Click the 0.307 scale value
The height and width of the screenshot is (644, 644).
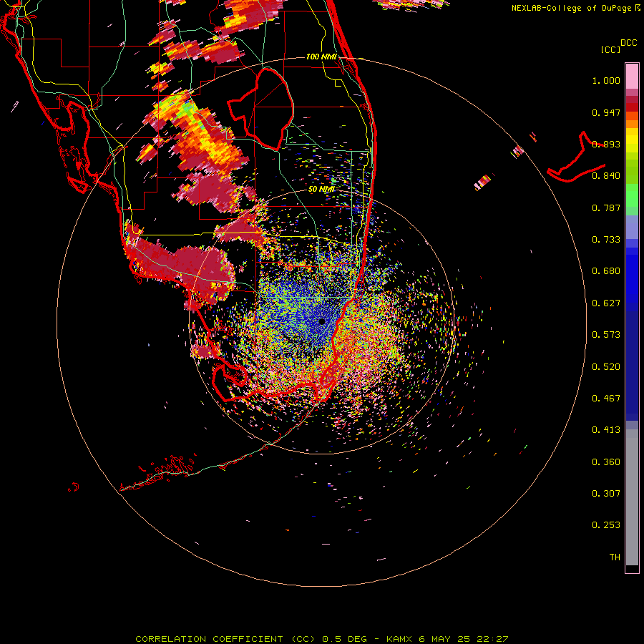click(606, 494)
